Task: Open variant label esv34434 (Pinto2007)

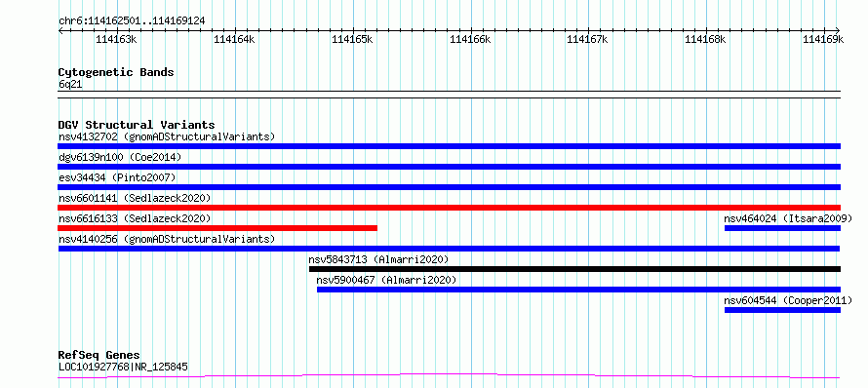Action: click(117, 177)
